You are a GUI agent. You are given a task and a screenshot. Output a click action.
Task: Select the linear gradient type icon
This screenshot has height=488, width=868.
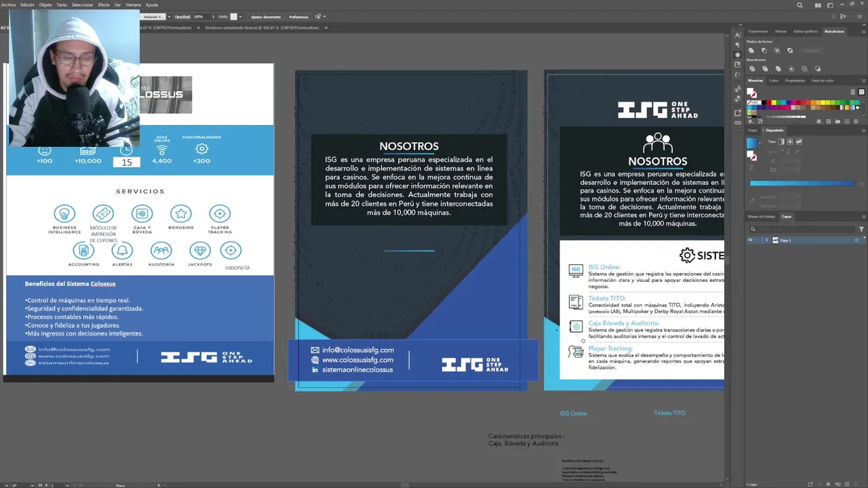781,142
